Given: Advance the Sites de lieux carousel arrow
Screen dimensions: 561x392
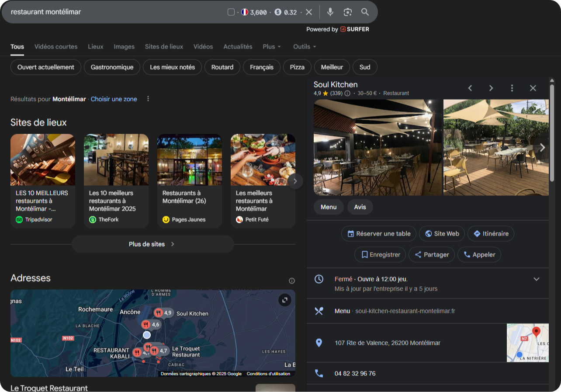Looking at the screenshot, I should (295, 181).
